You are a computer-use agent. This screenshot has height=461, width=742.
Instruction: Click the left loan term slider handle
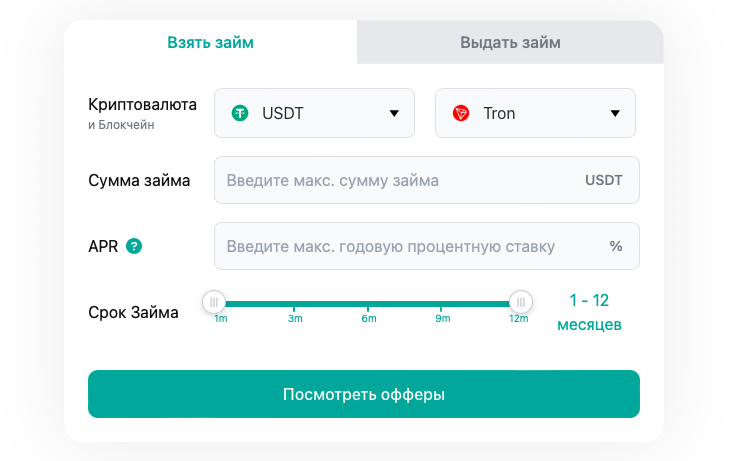tap(213, 302)
